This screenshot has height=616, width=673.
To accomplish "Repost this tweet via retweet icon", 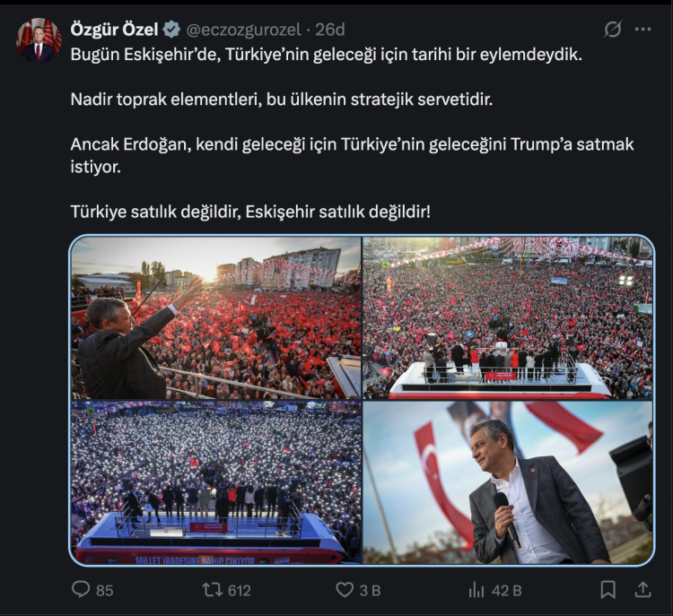I will pyautogui.click(x=213, y=590).
